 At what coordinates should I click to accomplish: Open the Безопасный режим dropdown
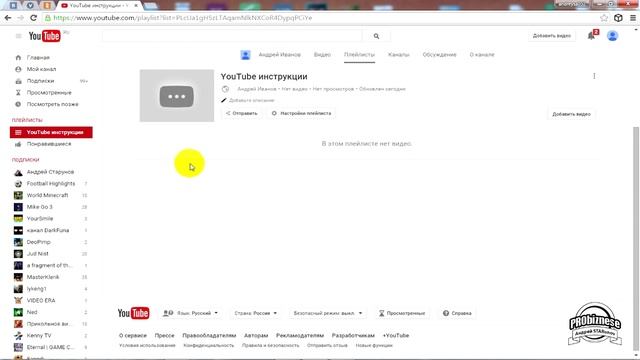click(328, 313)
